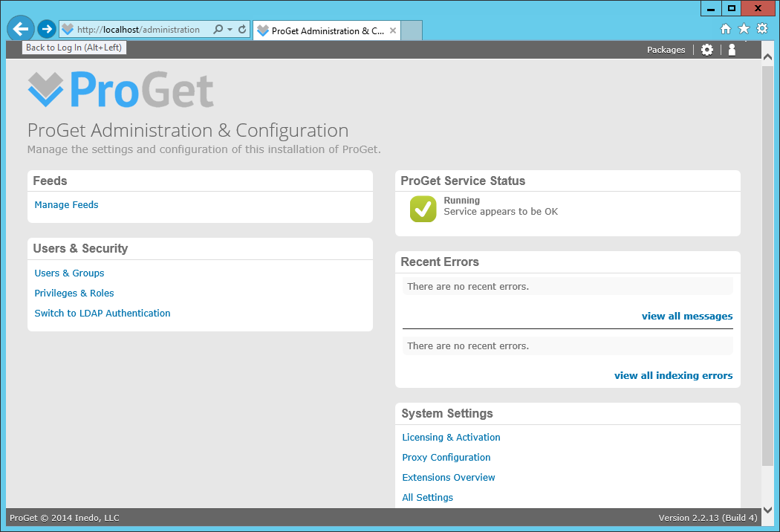The width and height of the screenshot is (780, 532).
Task: Click the ProGet favicon in address bar
Action: point(68,30)
